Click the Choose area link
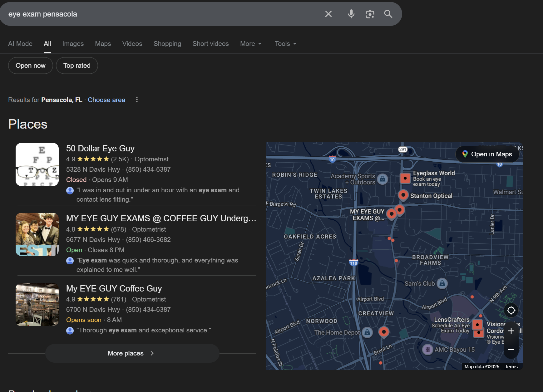The height and width of the screenshot is (392, 543). pyautogui.click(x=106, y=100)
